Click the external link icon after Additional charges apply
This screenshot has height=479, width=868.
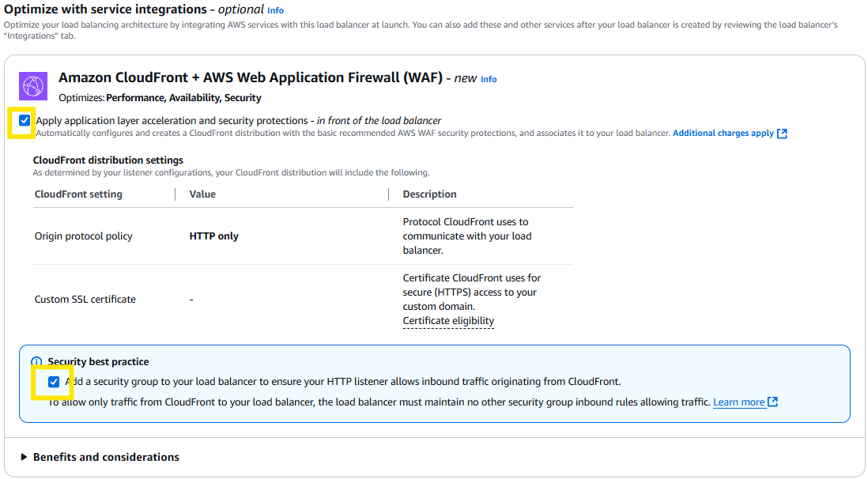[x=782, y=134]
